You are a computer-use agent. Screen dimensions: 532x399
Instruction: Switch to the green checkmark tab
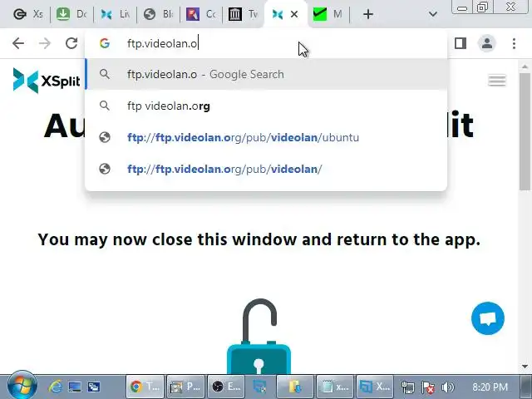click(x=328, y=14)
